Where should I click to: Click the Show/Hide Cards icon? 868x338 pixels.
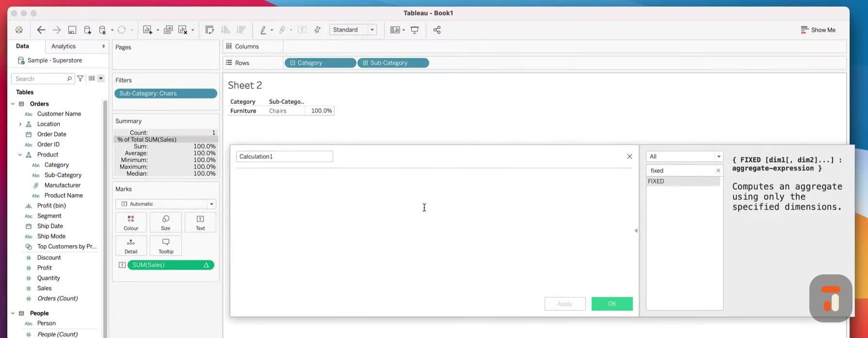point(395,30)
